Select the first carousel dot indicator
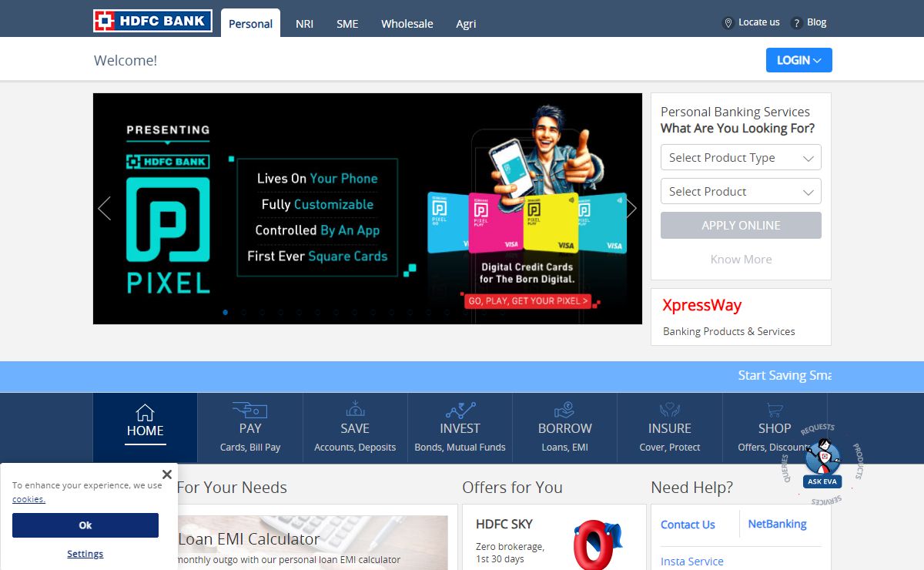This screenshot has height=570, width=924. [226, 313]
